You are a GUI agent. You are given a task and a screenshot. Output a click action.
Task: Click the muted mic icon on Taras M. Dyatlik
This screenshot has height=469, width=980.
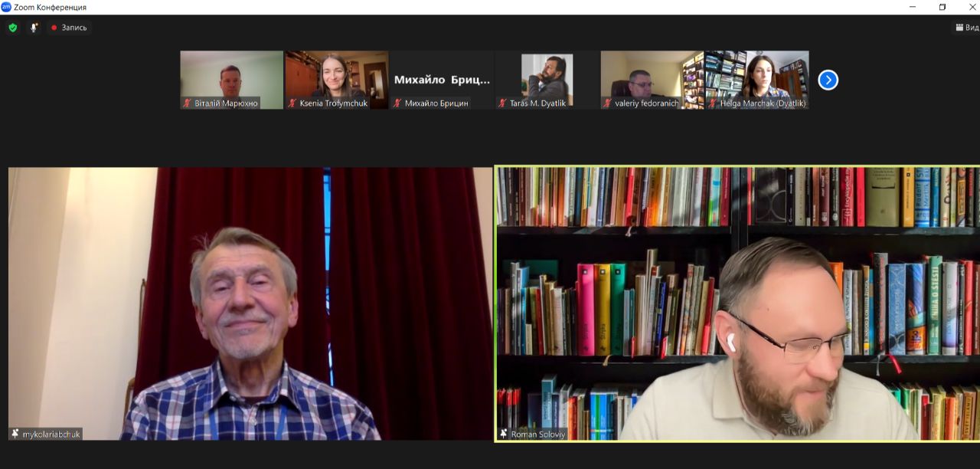point(503,103)
